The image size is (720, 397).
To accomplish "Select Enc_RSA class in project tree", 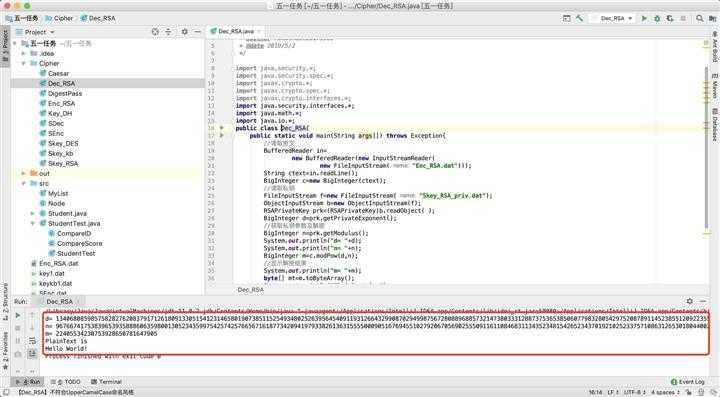I will pyautogui.click(x=61, y=103).
